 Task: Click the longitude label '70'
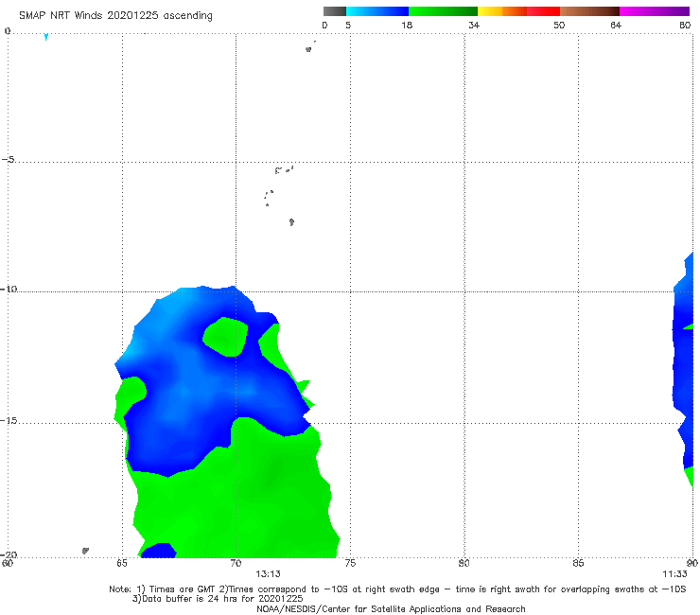tap(236, 563)
